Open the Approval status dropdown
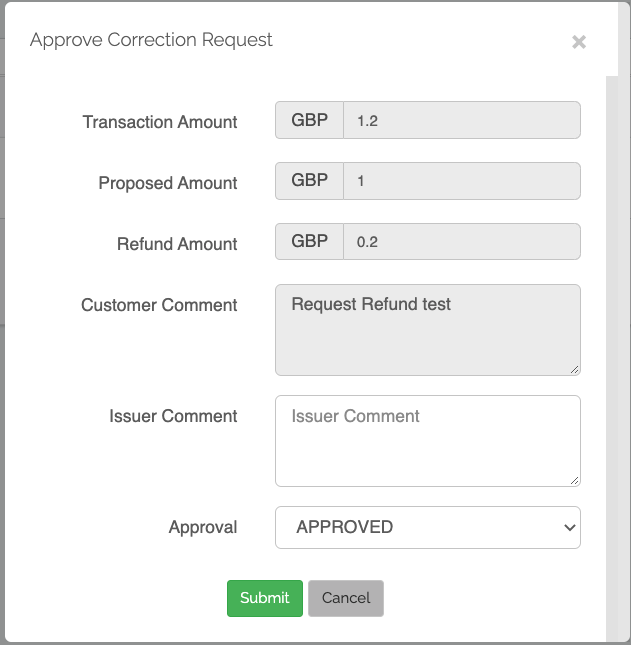This screenshot has height=645, width=631. pos(427,527)
